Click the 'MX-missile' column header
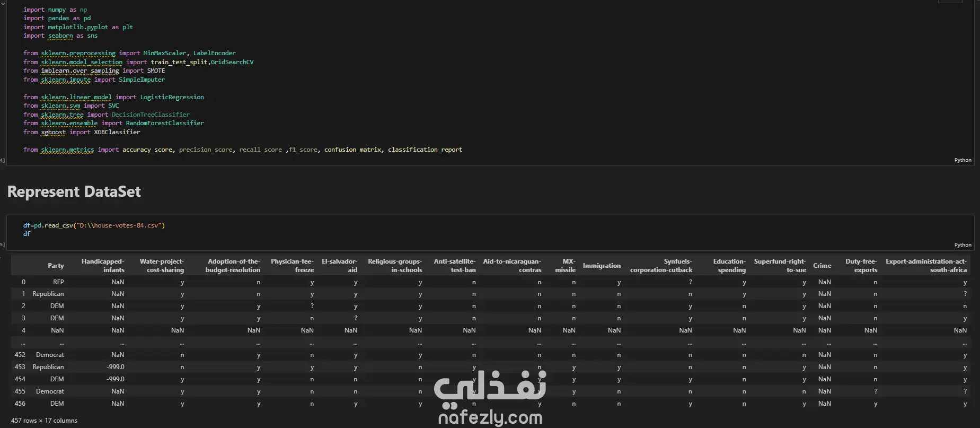 pyautogui.click(x=565, y=266)
